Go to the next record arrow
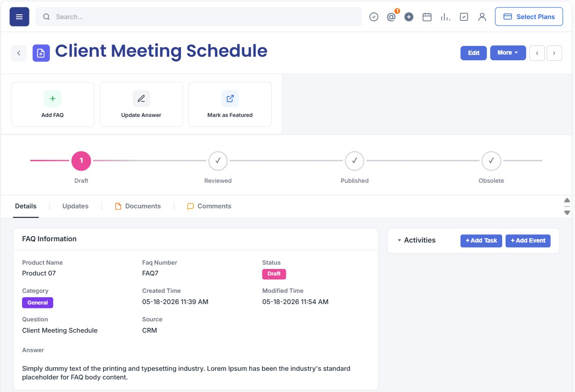Viewport: 575px width, 392px height. (x=554, y=53)
